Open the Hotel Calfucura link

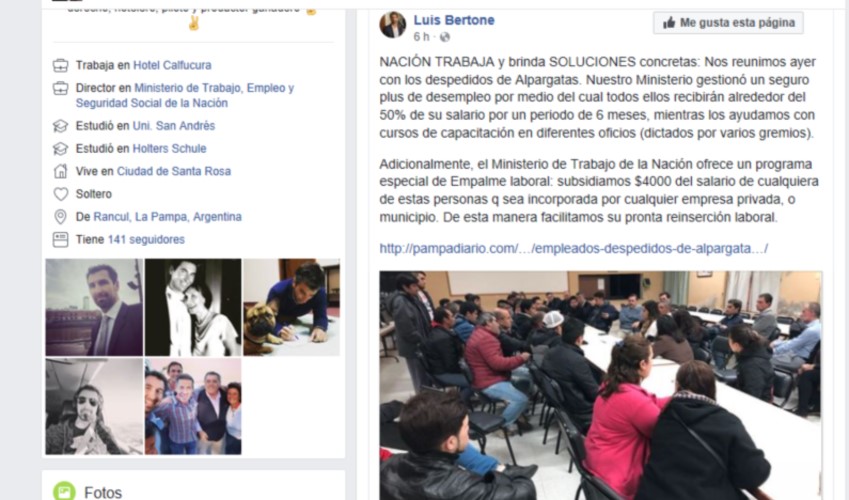click(x=172, y=66)
